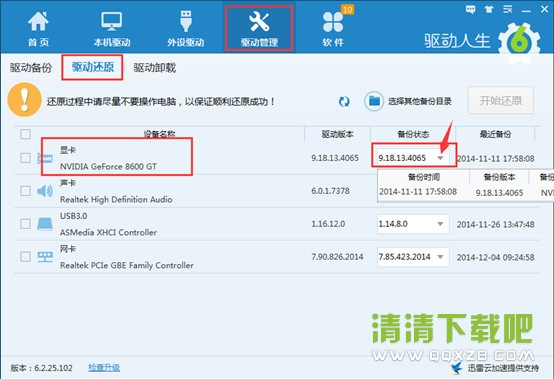Open the skin shirt icon
This screenshot has height=379, width=554.
click(x=489, y=9)
